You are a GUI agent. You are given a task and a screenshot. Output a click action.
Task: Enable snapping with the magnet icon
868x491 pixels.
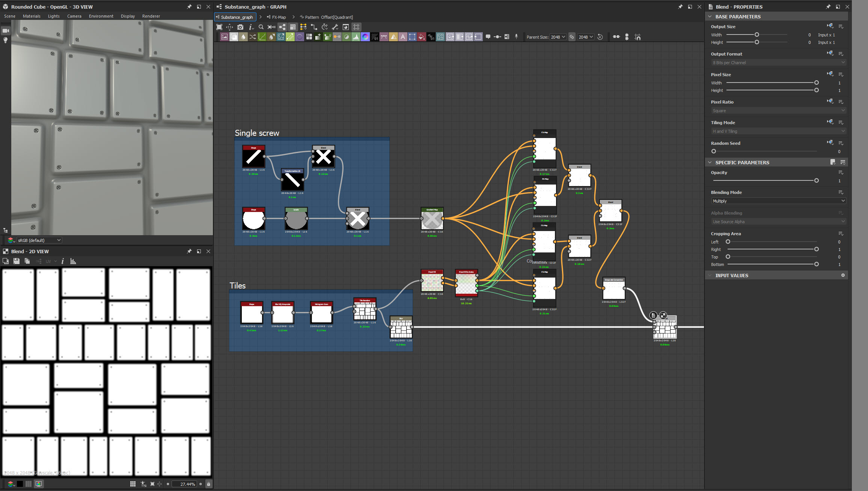(638, 37)
